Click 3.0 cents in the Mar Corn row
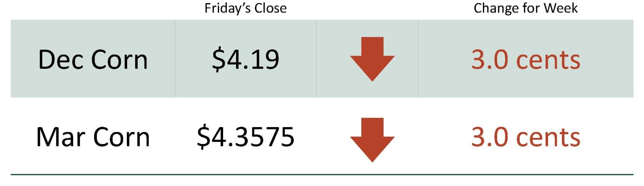The height and width of the screenshot is (186, 644). (525, 137)
